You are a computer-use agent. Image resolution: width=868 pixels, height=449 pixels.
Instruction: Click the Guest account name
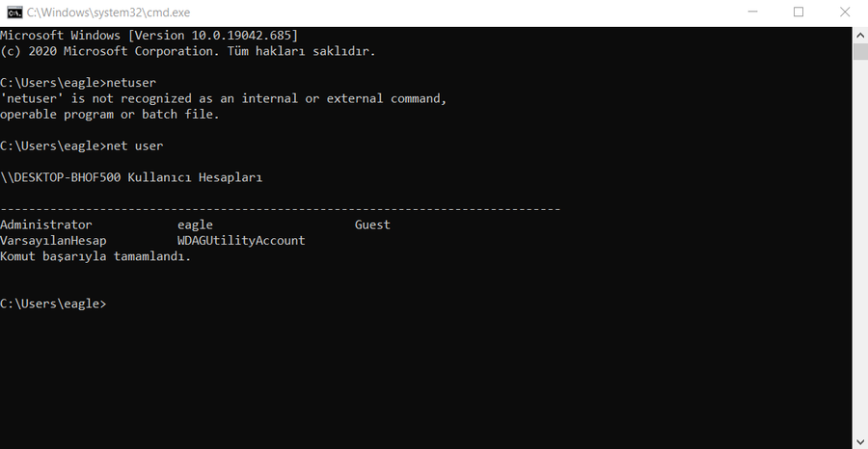coord(372,224)
